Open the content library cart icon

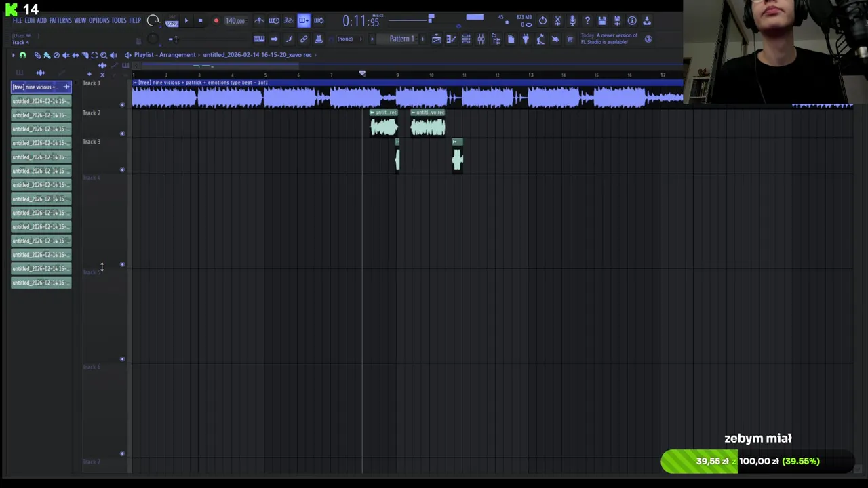570,39
